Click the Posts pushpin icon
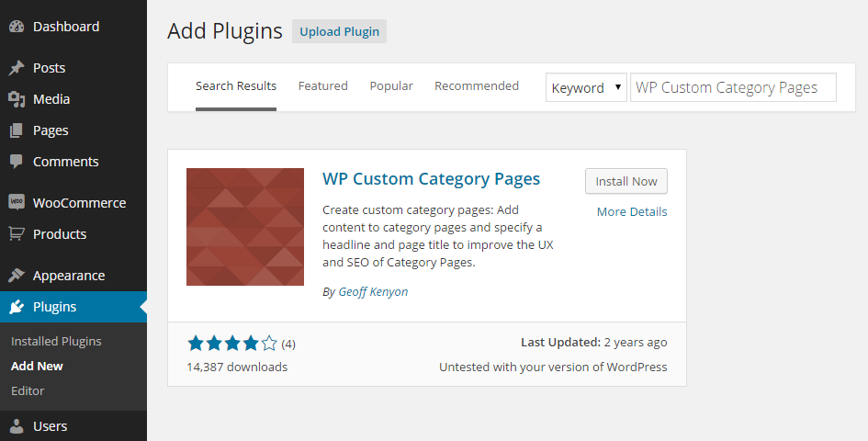This screenshot has width=868, height=441. pos(17,68)
